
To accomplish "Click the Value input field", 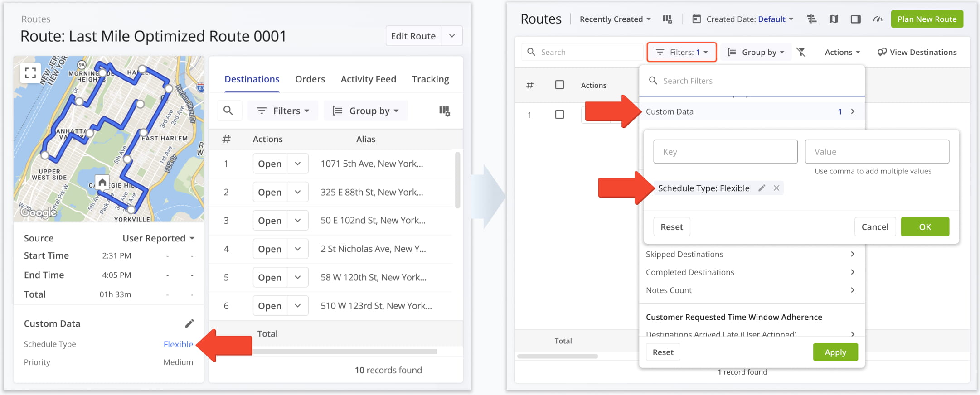I will pos(877,152).
